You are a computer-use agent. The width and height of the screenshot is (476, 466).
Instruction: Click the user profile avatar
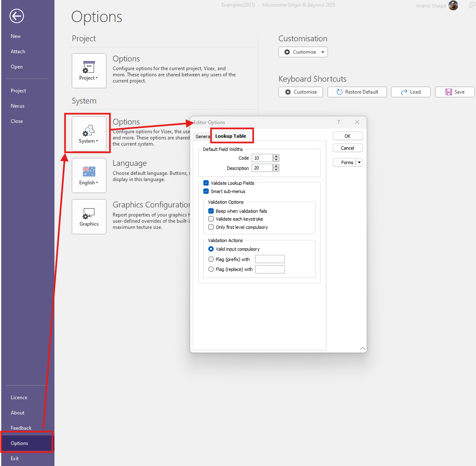point(453,6)
